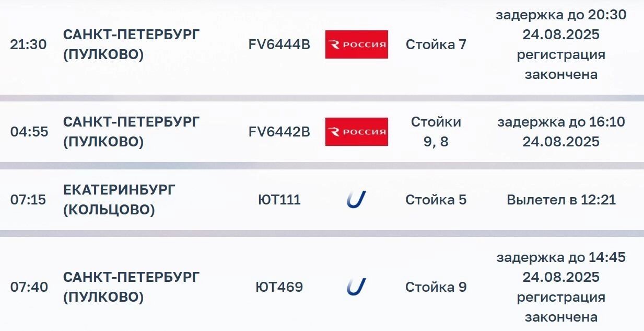The height and width of the screenshot is (331, 644).
Task: Click check-in desk Стойка 7
Action: pos(436,45)
